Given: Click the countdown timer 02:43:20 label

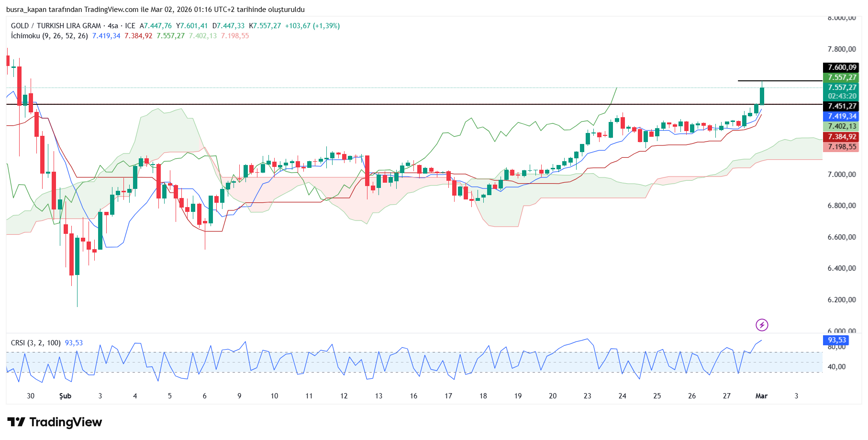Looking at the screenshot, I should coord(842,96).
